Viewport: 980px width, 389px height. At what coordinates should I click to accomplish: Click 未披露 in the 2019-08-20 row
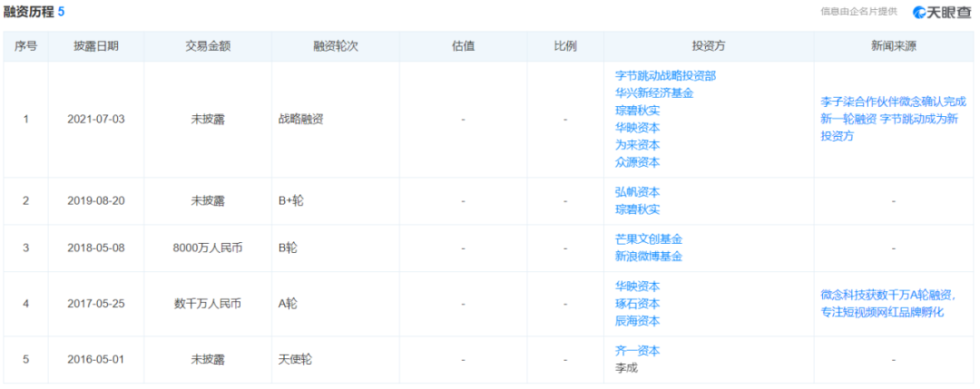tap(208, 201)
